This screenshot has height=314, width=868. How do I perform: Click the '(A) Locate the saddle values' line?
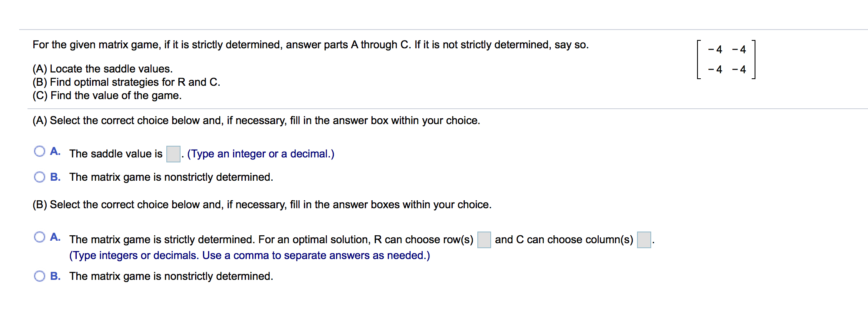click(102, 68)
